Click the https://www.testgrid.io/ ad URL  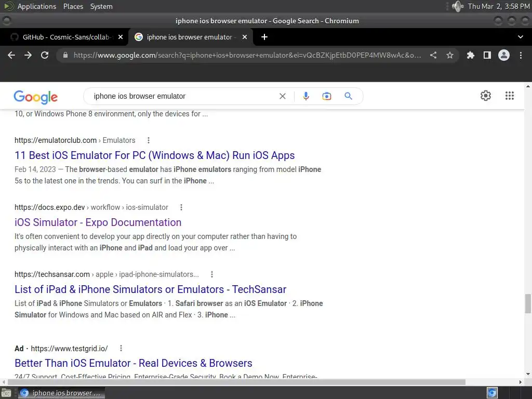(69, 349)
